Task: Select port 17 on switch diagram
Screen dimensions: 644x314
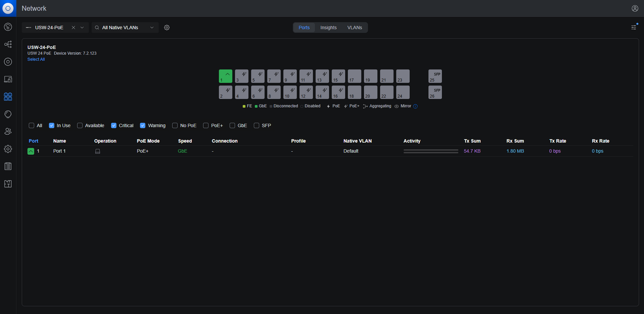Action: pyautogui.click(x=355, y=76)
